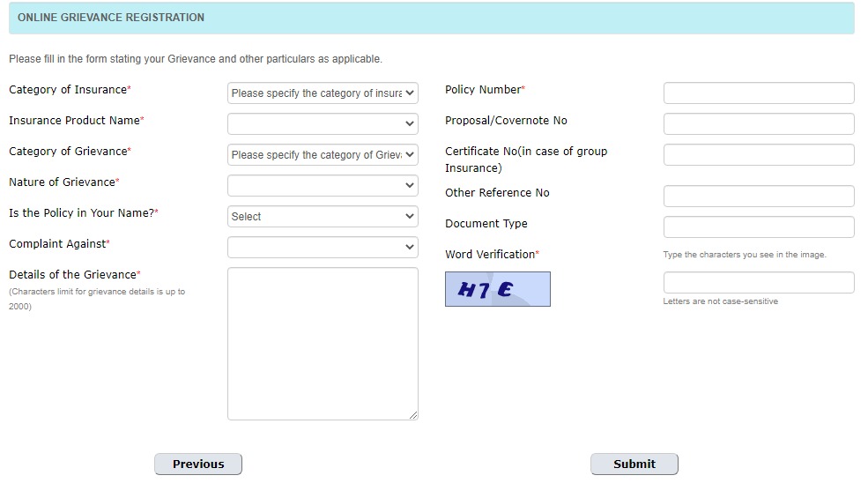This screenshot has width=868, height=483.
Task: Click the captcha image showing H7E
Action: (x=498, y=288)
